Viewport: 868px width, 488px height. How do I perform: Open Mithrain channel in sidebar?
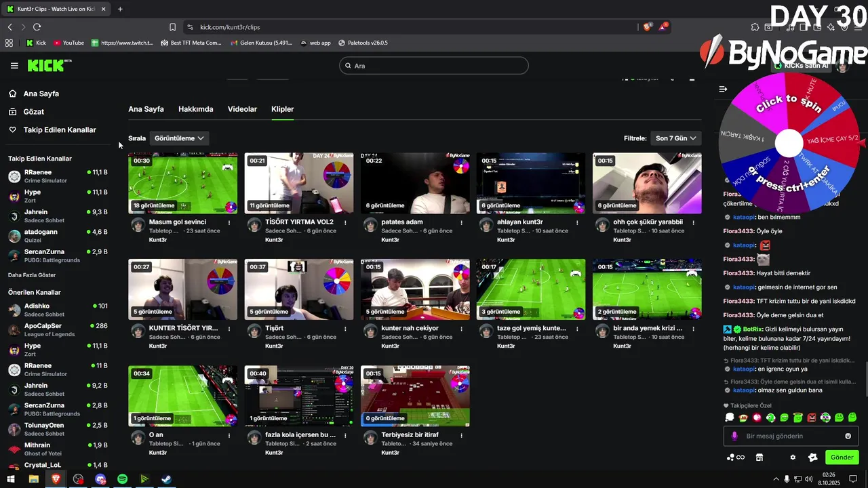(58, 449)
